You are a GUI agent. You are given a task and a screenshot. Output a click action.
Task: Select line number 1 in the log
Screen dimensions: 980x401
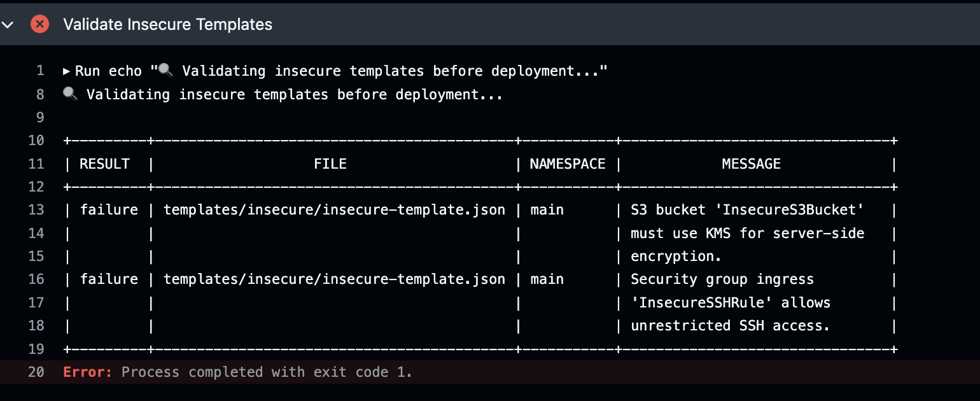41,71
